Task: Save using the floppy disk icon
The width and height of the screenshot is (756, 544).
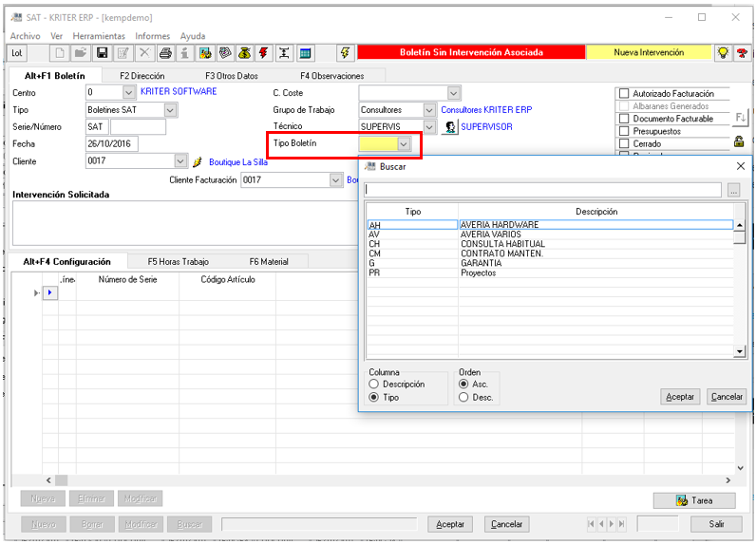Action: [x=102, y=53]
